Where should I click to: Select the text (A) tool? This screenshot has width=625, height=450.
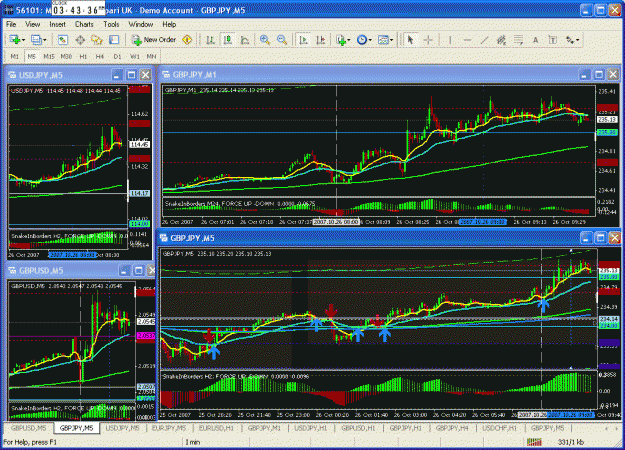click(535, 39)
